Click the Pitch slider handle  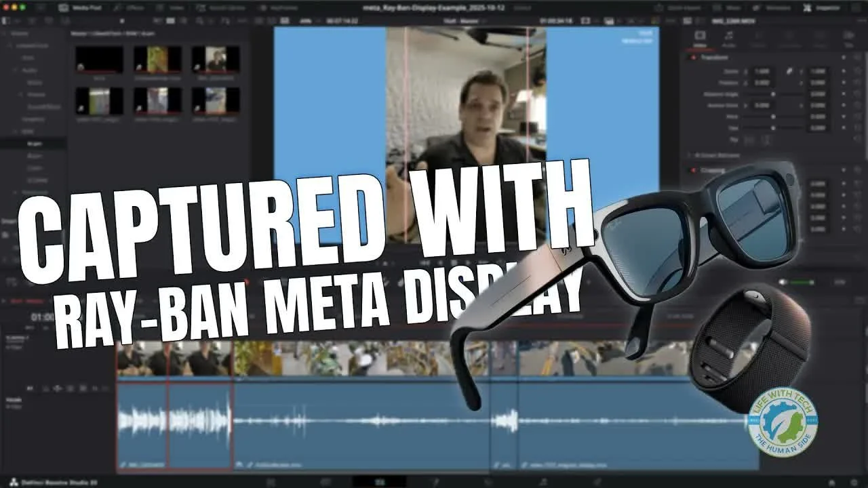tap(774, 117)
